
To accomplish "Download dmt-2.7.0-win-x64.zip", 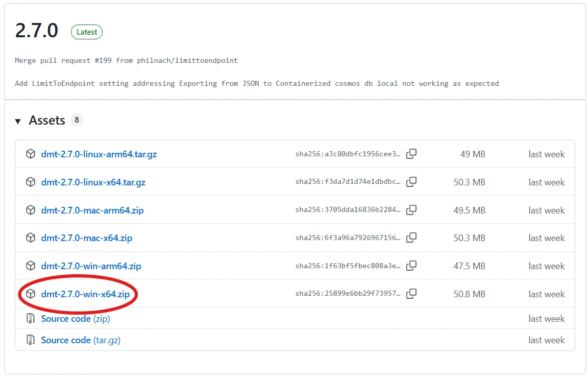I will [85, 294].
